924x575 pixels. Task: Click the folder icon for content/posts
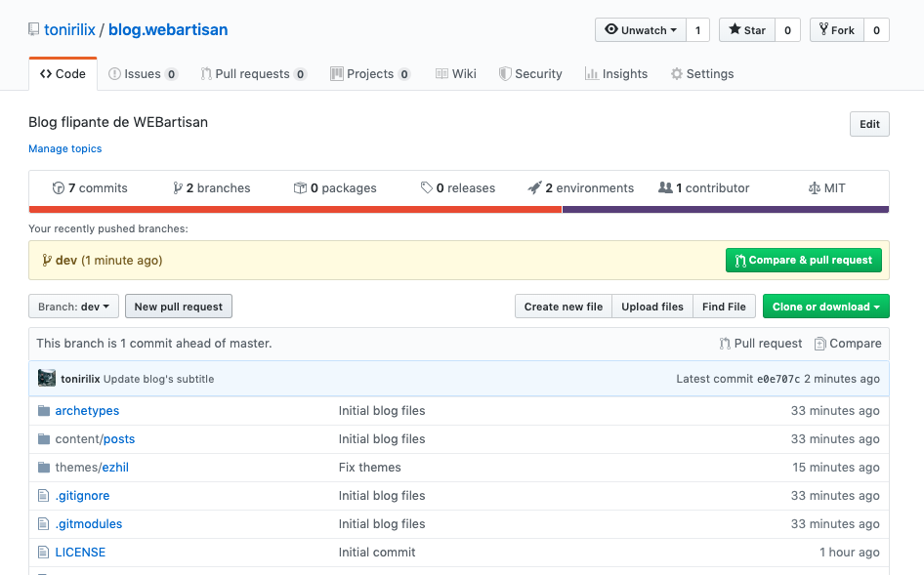(x=44, y=439)
